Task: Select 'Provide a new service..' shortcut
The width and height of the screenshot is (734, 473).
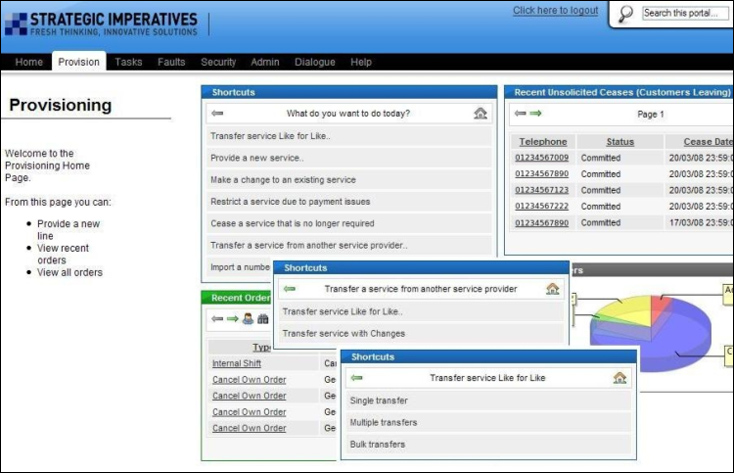Action: pyautogui.click(x=257, y=158)
